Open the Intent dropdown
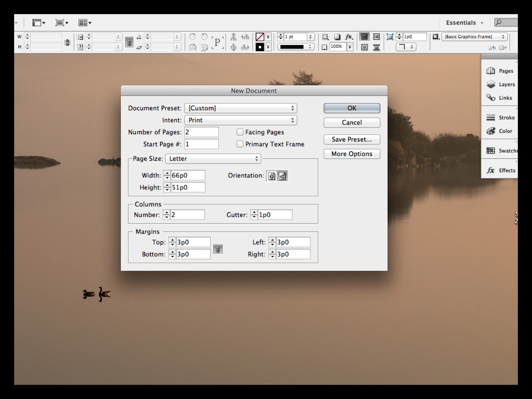 [241, 120]
